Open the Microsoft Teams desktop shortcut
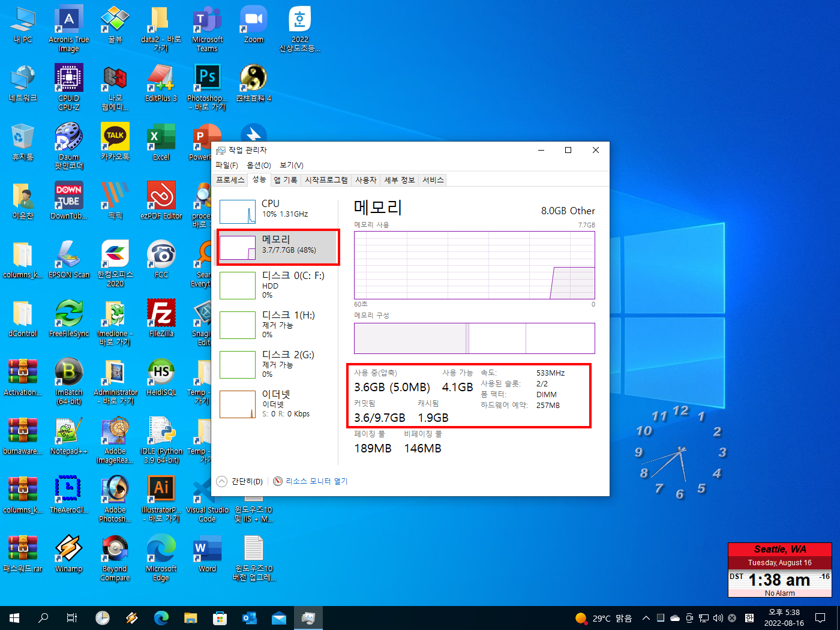This screenshot has width=840, height=630. (x=207, y=29)
